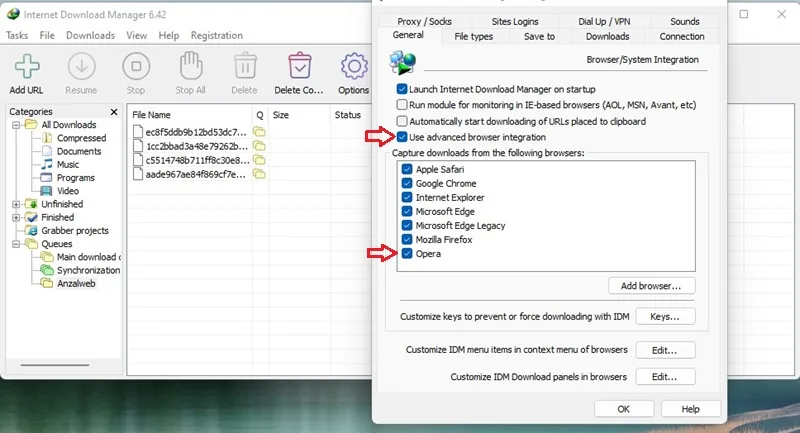800x433 pixels.
Task: Open folder icon for aade967ae84f869cf7e file
Action: (259, 174)
